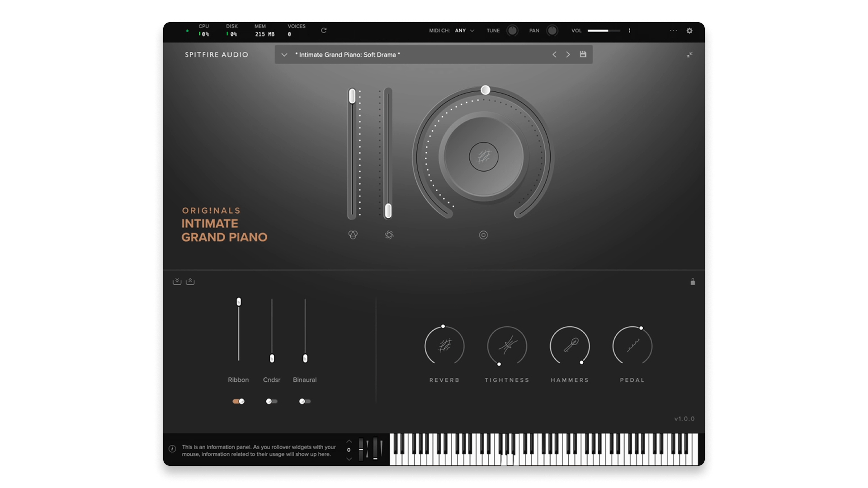Viewport: 868px width, 488px height.
Task: Open the settings gear icon
Action: [689, 31]
